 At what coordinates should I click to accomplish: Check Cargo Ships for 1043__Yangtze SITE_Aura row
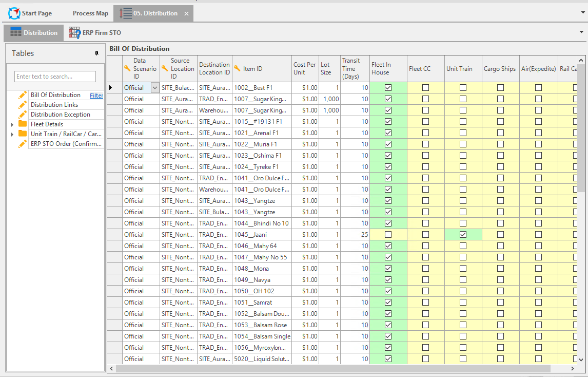(501, 200)
